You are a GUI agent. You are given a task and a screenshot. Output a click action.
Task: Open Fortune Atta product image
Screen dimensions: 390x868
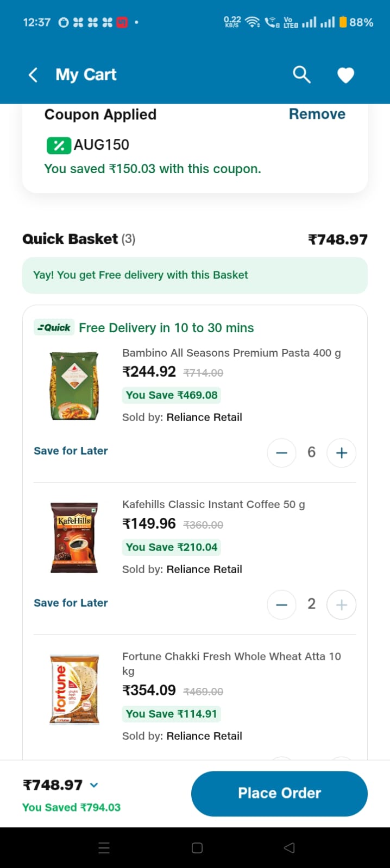click(x=74, y=690)
